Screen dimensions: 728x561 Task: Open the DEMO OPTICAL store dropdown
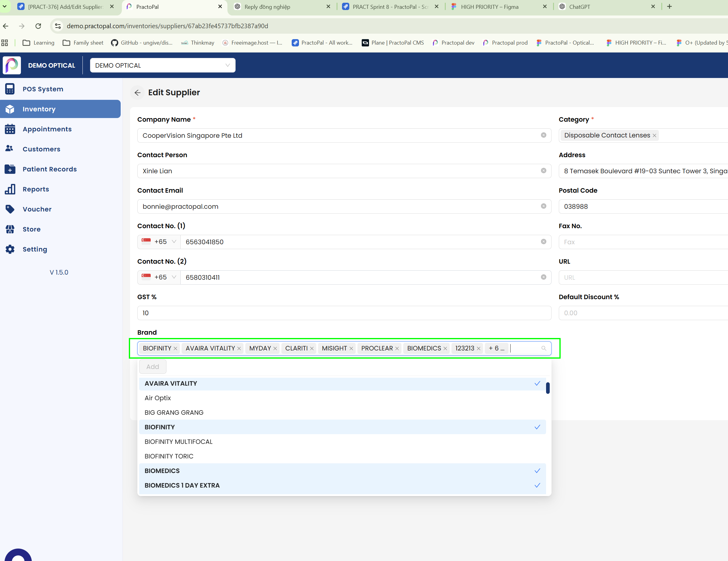pyautogui.click(x=163, y=65)
